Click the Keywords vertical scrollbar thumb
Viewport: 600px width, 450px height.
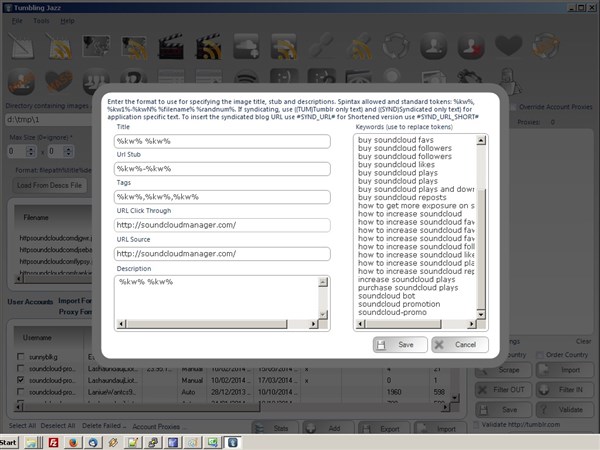(x=481, y=249)
